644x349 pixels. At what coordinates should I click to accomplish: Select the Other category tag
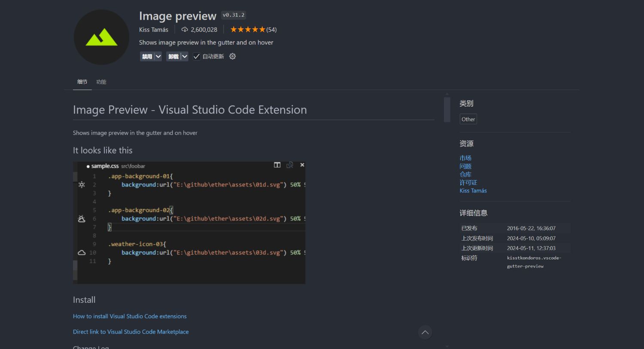(468, 119)
